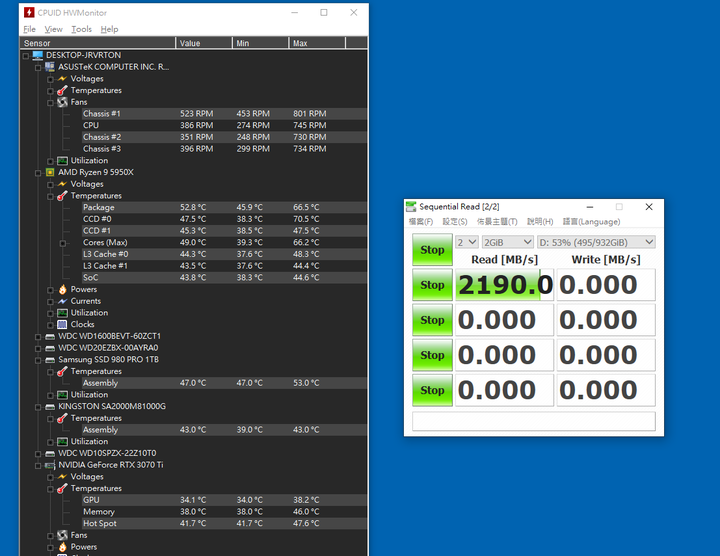Click the AMD Ryzen 9 5950X chip icon
This screenshot has width=720, height=556.
50,172
